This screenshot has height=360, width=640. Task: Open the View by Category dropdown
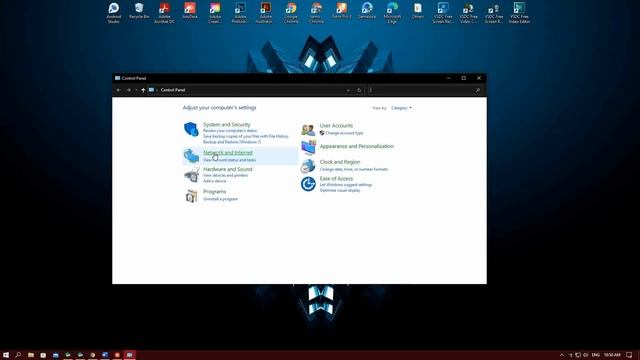click(401, 108)
